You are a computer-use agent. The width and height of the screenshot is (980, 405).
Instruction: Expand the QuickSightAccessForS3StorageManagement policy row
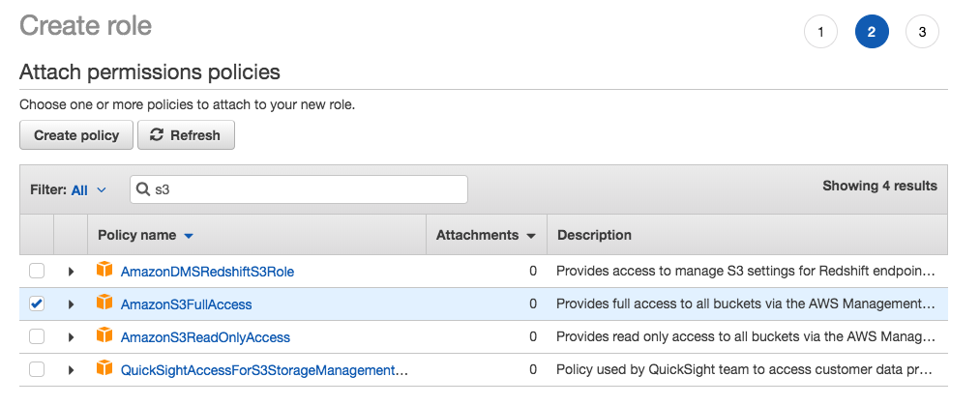(x=71, y=370)
